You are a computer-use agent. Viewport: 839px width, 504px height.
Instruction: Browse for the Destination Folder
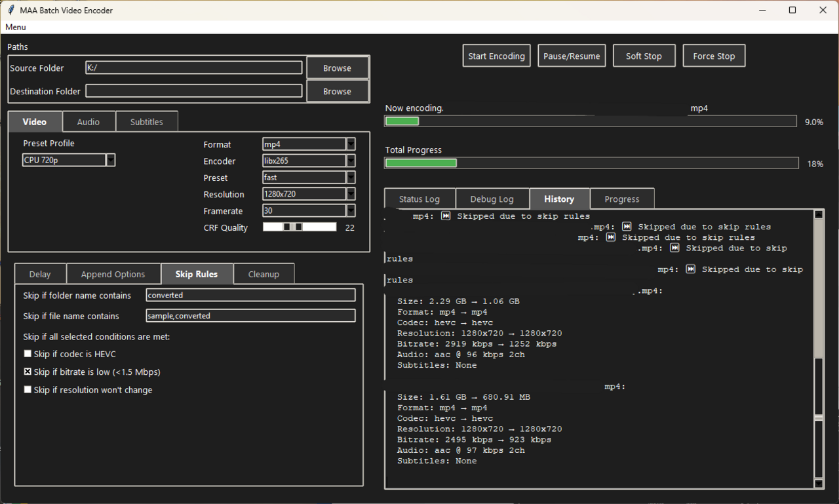pos(337,91)
